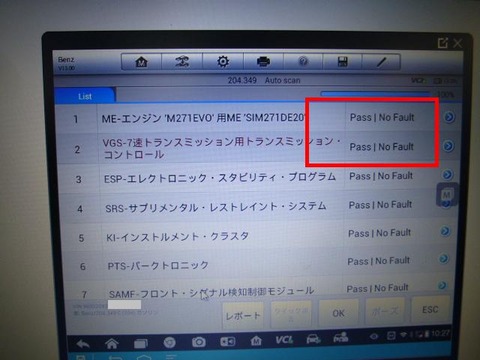Open the media player icon in bottom bar
480x360 pixels.
[x=228, y=341]
